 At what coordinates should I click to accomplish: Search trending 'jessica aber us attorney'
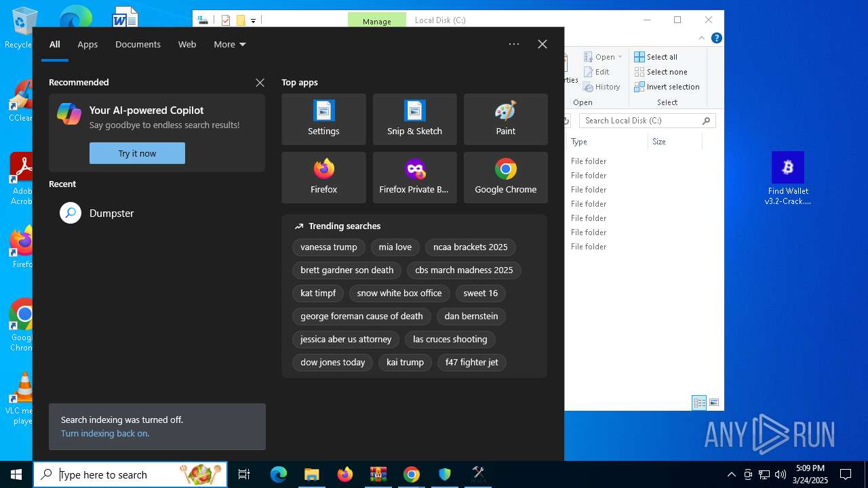[x=346, y=339]
